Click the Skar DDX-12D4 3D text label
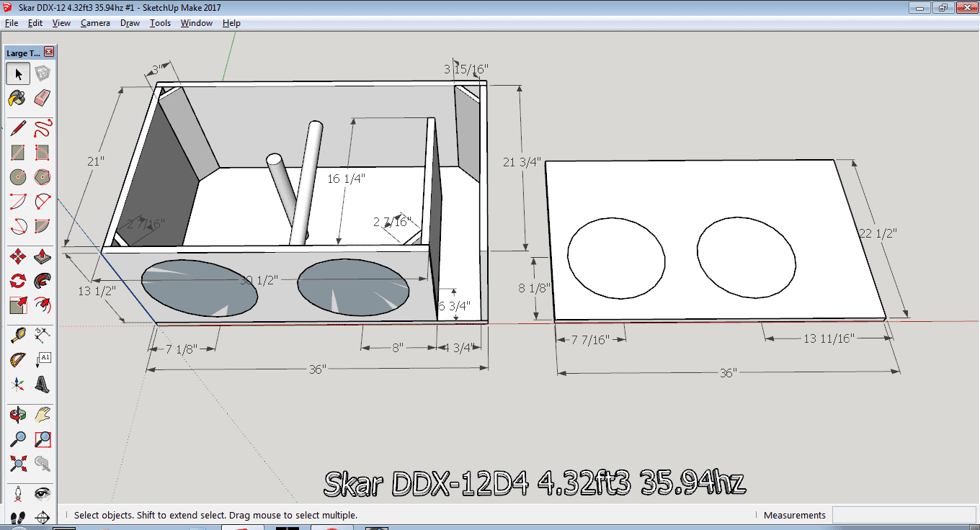 click(x=534, y=482)
